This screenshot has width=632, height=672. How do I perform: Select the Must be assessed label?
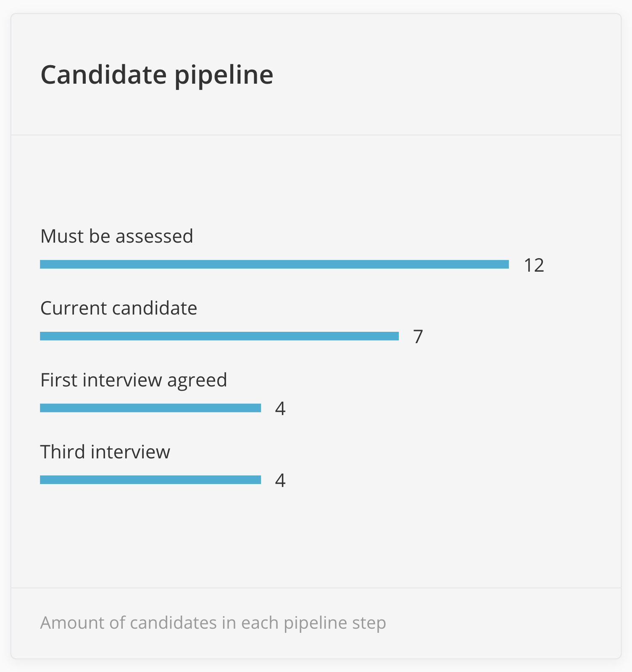tap(116, 236)
